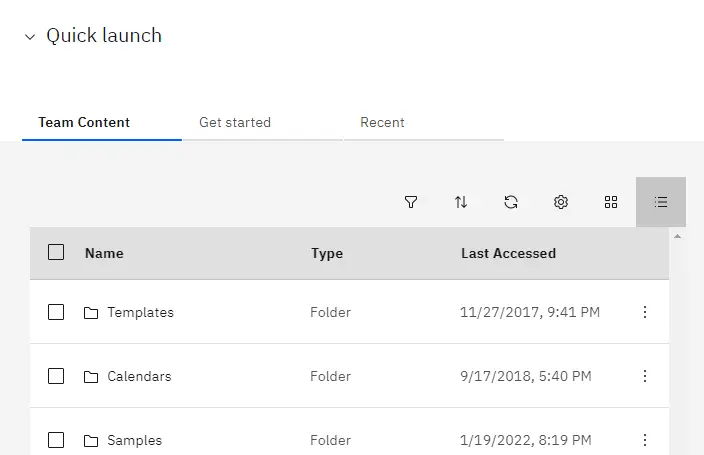Screen dimensions: 704x455
Task: Click the scrollbar up arrow
Action: (x=678, y=236)
